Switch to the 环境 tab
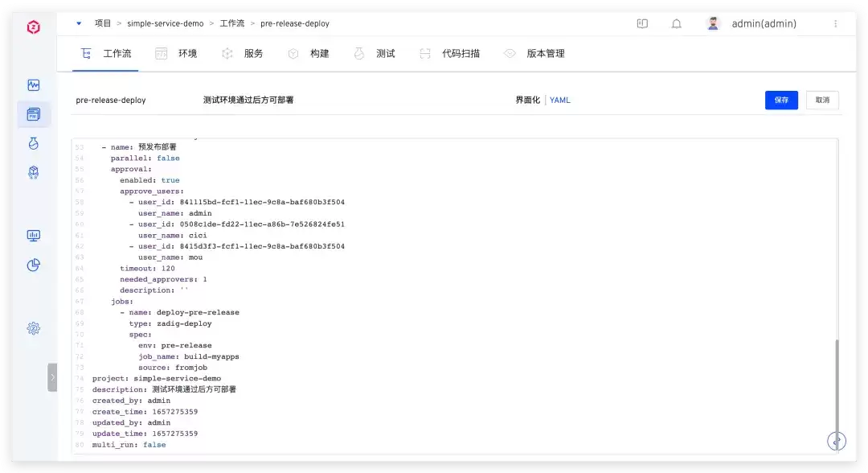Viewport: 868px width, 473px height. pyautogui.click(x=176, y=54)
